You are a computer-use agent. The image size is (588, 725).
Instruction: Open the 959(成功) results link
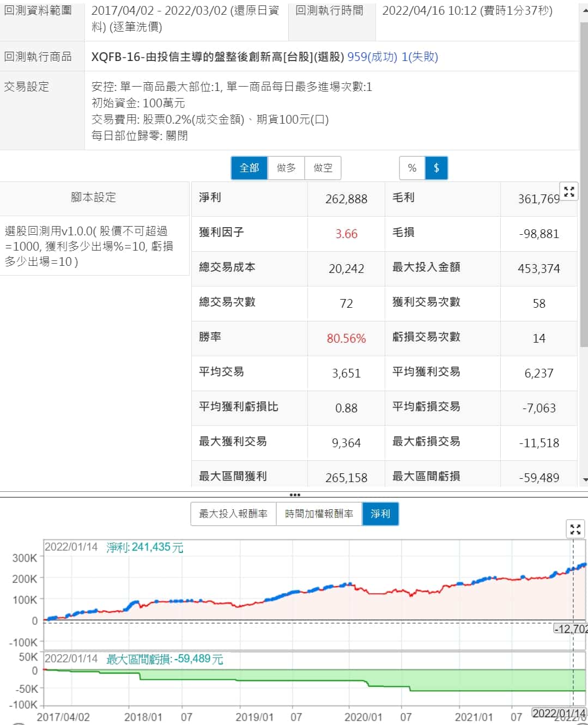[372, 57]
